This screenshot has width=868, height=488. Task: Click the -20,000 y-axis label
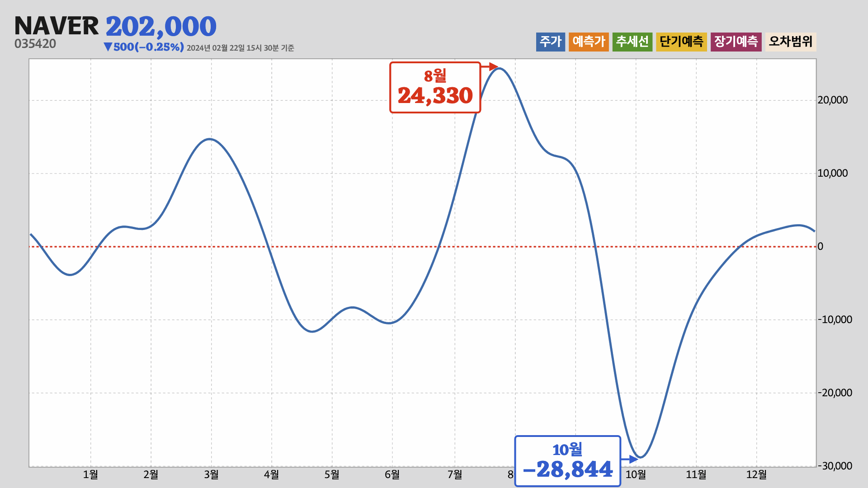835,393
